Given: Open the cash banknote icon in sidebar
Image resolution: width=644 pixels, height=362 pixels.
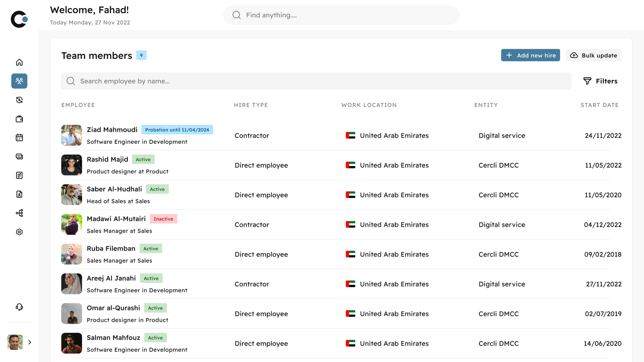Looking at the screenshot, I should tap(19, 157).
